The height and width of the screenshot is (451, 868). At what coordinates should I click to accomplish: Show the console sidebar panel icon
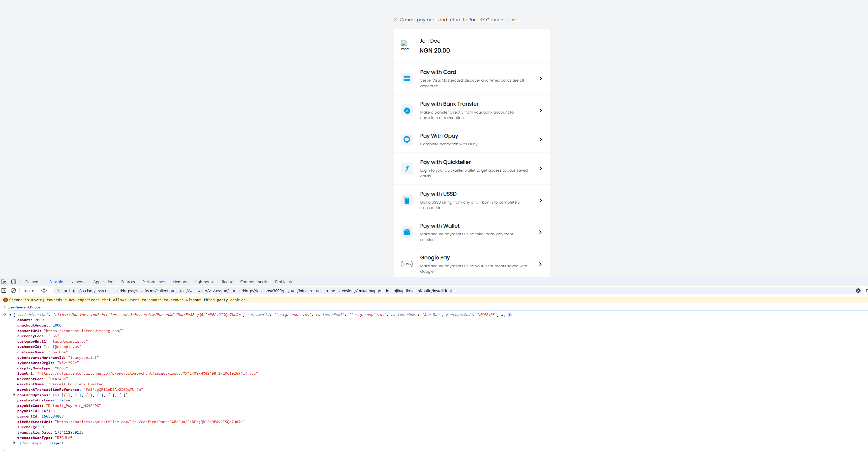pyautogui.click(x=4, y=290)
